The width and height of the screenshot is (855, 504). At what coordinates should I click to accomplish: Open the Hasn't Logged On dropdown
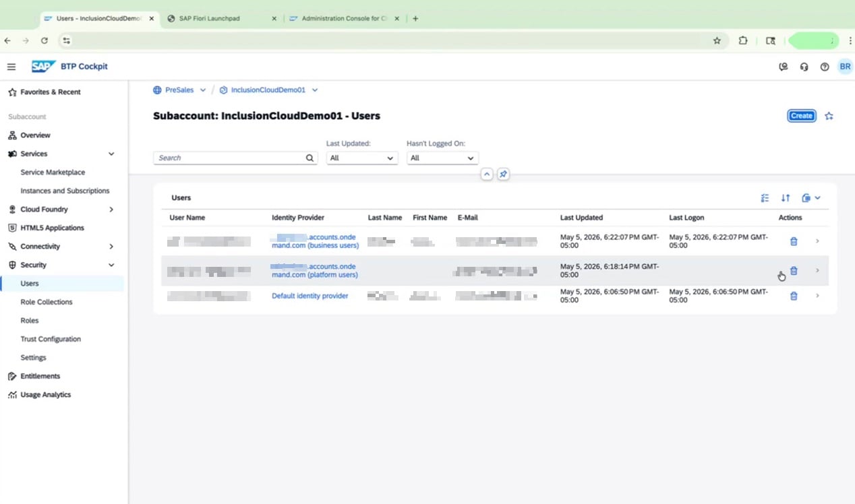point(442,158)
